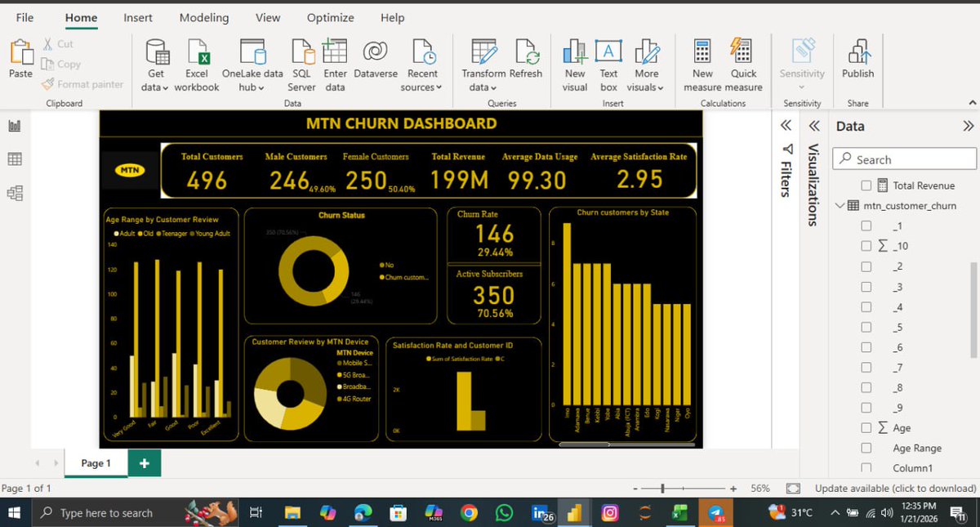Insert a New visual
This screenshot has width=980, height=527.
tap(575, 65)
